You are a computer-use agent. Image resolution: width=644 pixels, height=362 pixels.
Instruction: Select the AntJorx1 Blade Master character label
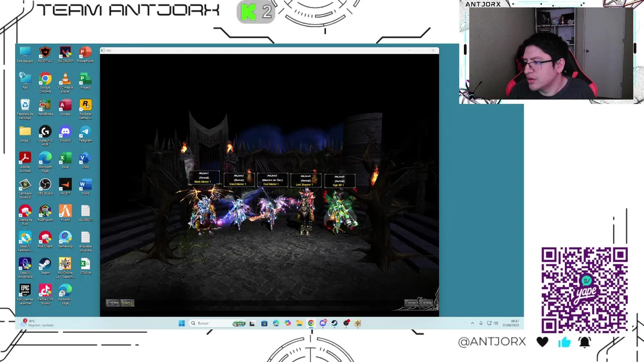point(204,177)
